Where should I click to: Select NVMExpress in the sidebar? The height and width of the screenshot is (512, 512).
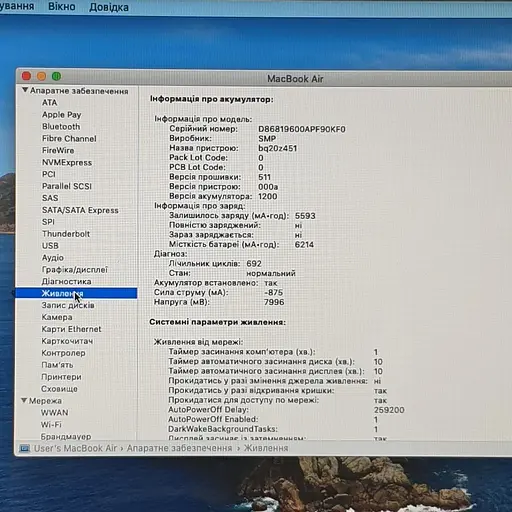coord(67,163)
